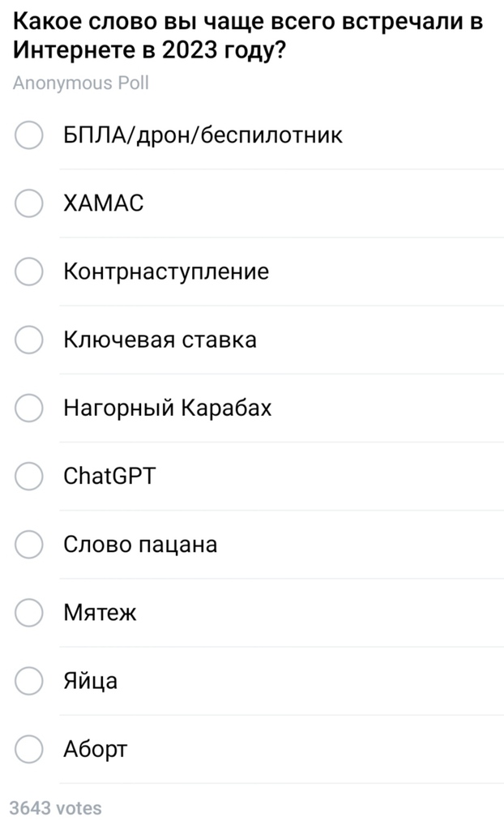Tick the Яйца radio button
Viewport: 504px width, 830px height.
coord(29,681)
